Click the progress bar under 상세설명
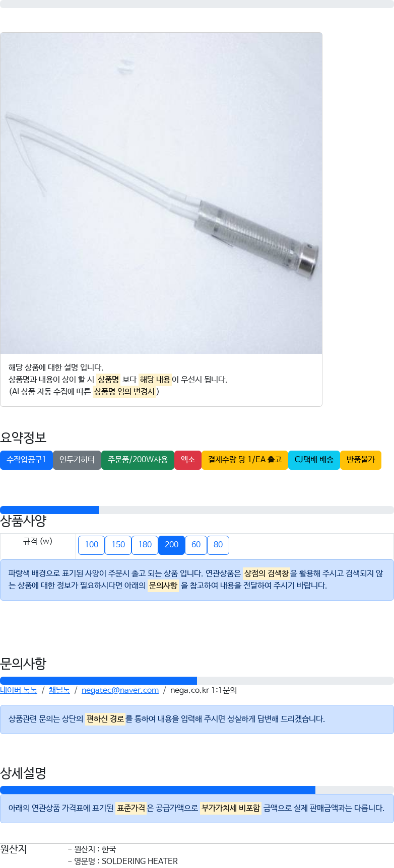 pyautogui.click(x=197, y=790)
